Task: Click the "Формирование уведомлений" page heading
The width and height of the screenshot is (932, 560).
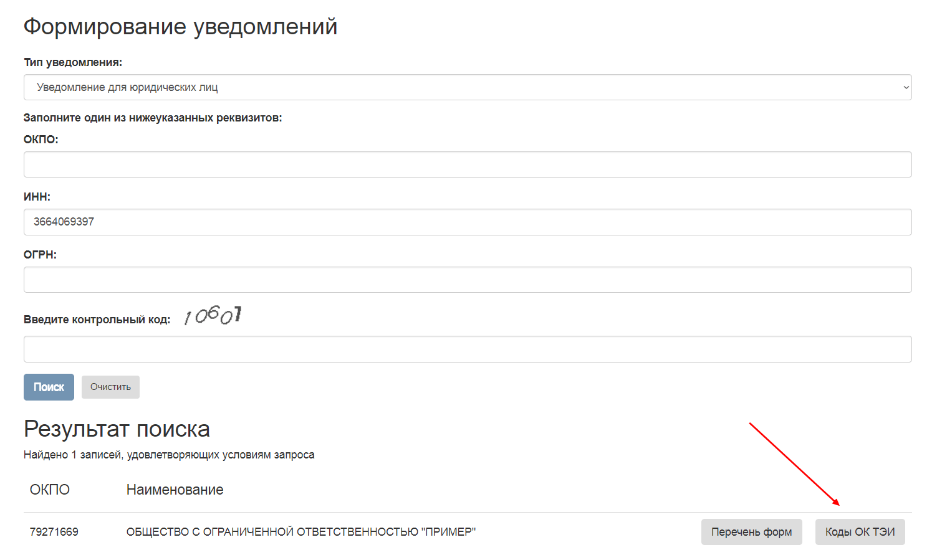Action: 180,27
